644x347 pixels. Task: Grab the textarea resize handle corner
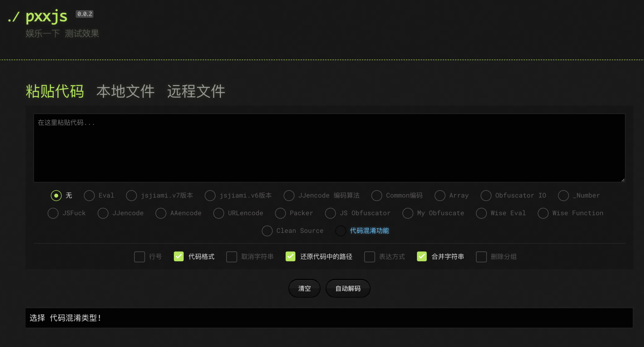tap(623, 180)
